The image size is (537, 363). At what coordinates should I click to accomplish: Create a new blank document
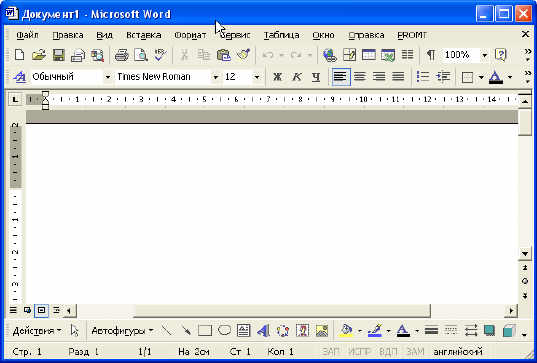pos(20,55)
